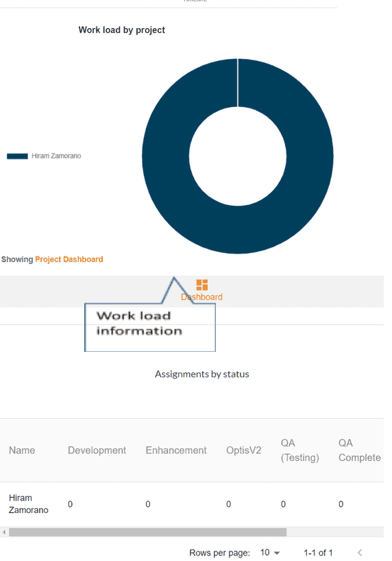Sort by the OptisV2 column header
392x561 pixels.
[x=243, y=451]
